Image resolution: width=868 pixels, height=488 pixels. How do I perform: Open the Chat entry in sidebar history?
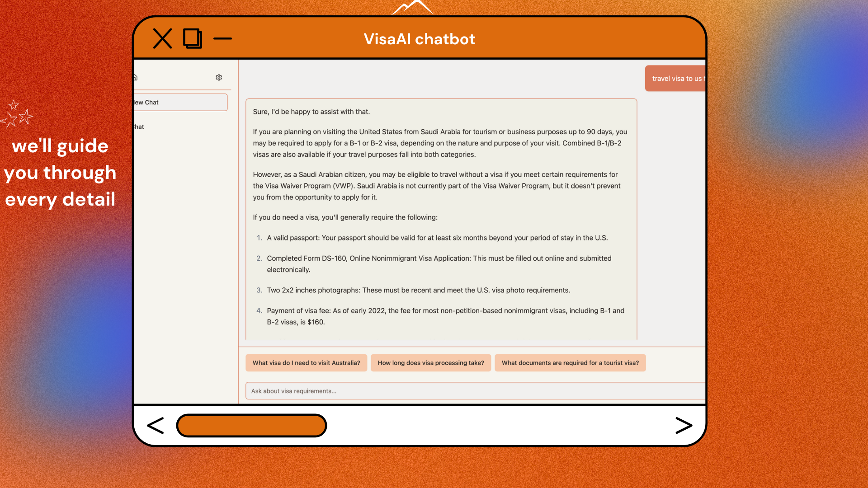coord(139,127)
